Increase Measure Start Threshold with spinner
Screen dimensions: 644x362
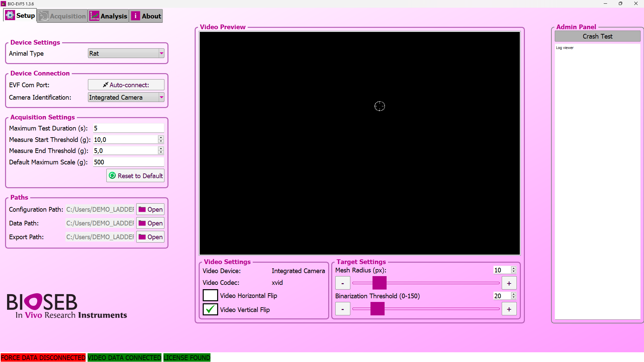point(161,138)
